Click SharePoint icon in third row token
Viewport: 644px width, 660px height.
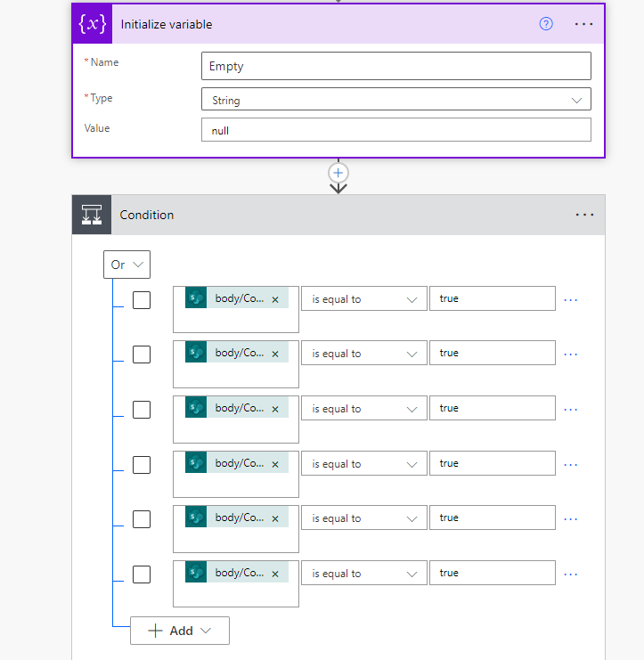tap(196, 407)
